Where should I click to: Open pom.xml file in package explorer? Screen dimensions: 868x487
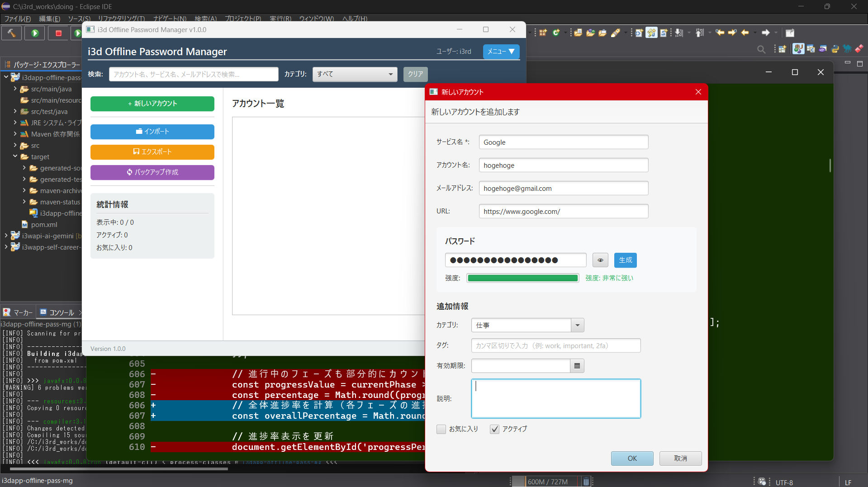44,225
